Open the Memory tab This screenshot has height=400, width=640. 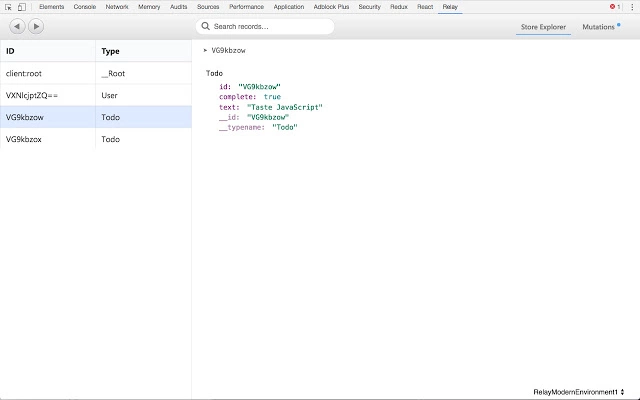[149, 7]
